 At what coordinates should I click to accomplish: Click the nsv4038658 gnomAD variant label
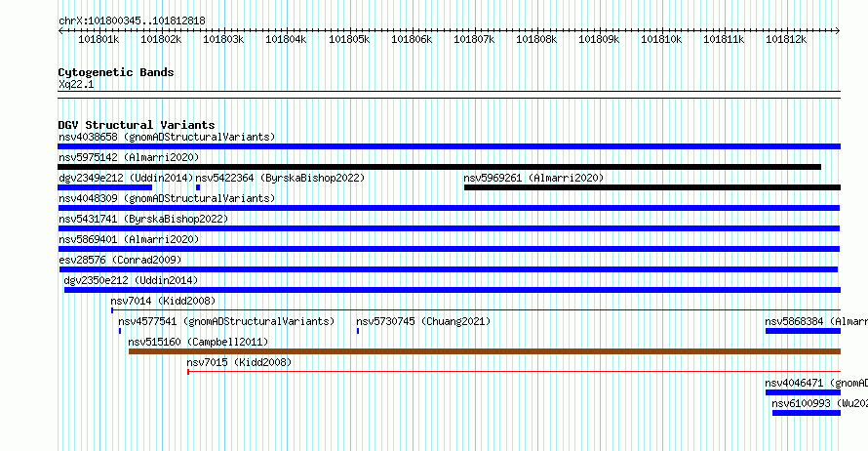coord(167,137)
